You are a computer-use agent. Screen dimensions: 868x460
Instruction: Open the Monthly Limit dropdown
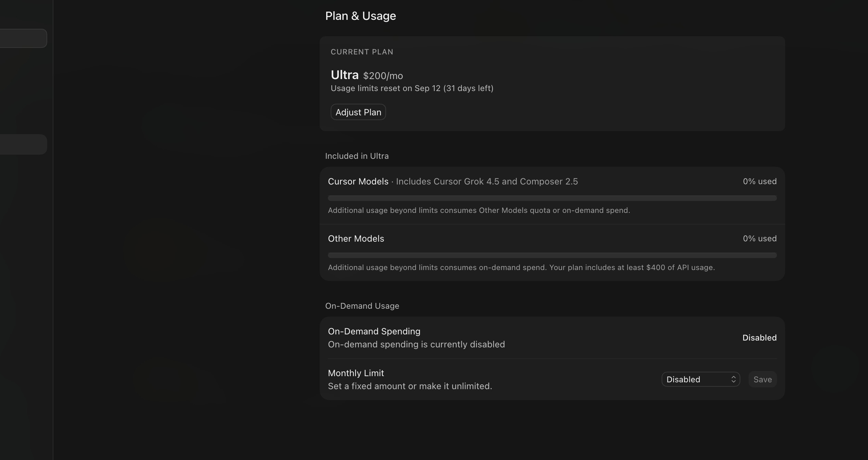click(701, 379)
